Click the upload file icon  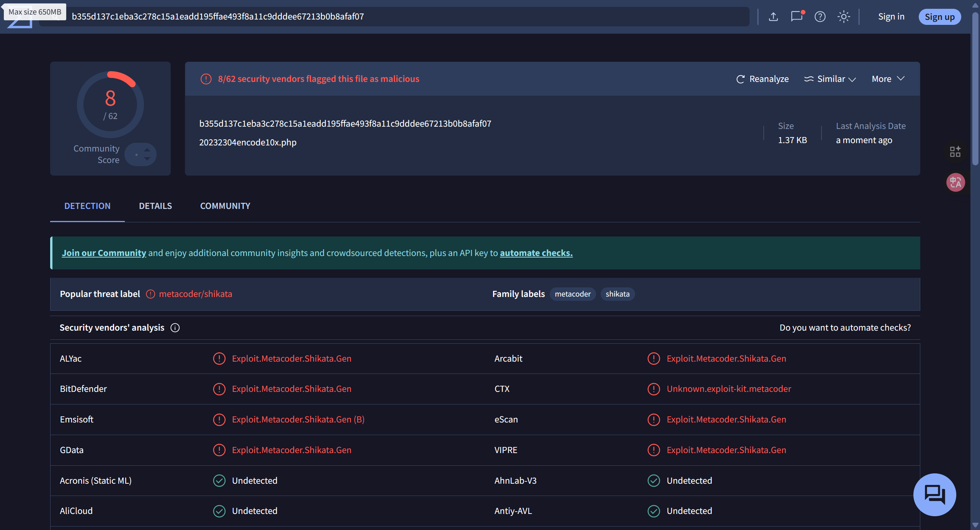click(x=773, y=16)
